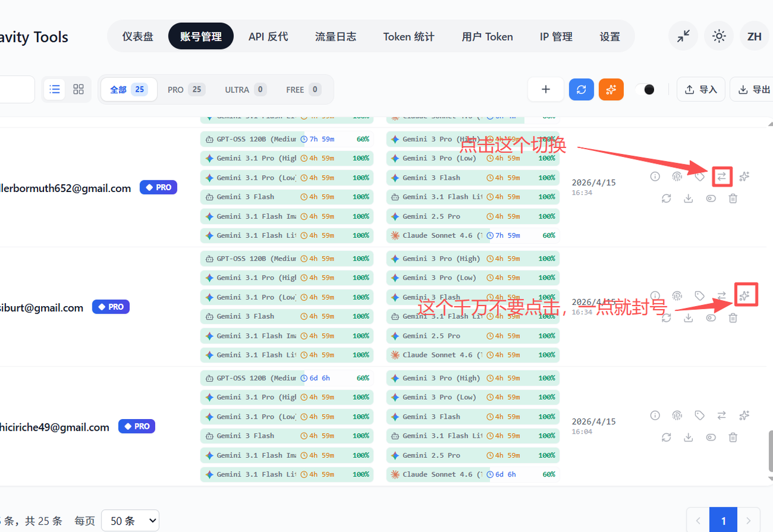Delete llerbormuth652 account via trash icon

pos(733,198)
